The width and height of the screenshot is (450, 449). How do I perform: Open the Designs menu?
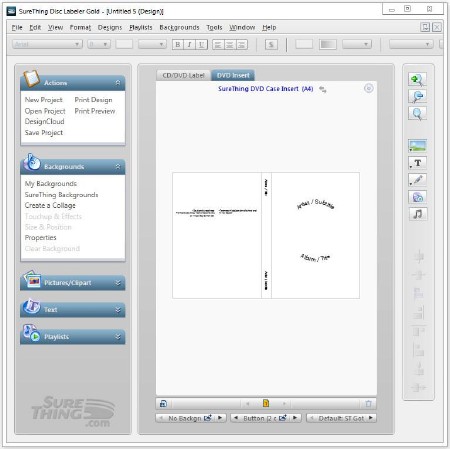click(x=110, y=27)
